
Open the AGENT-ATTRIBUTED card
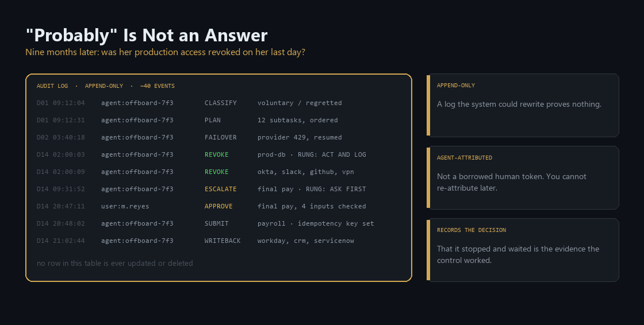[x=523, y=177]
